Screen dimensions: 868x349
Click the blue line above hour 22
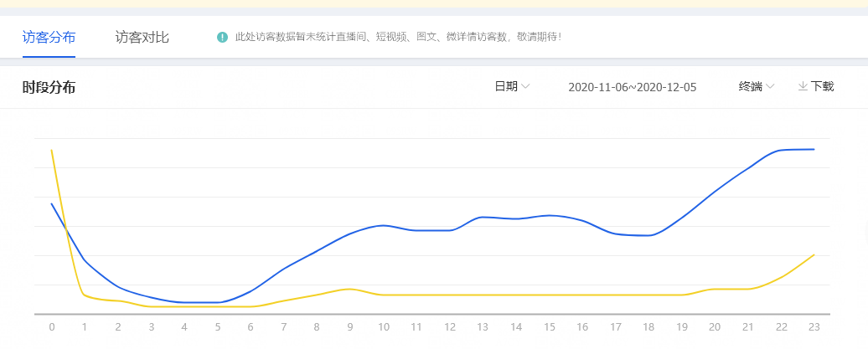pos(781,151)
